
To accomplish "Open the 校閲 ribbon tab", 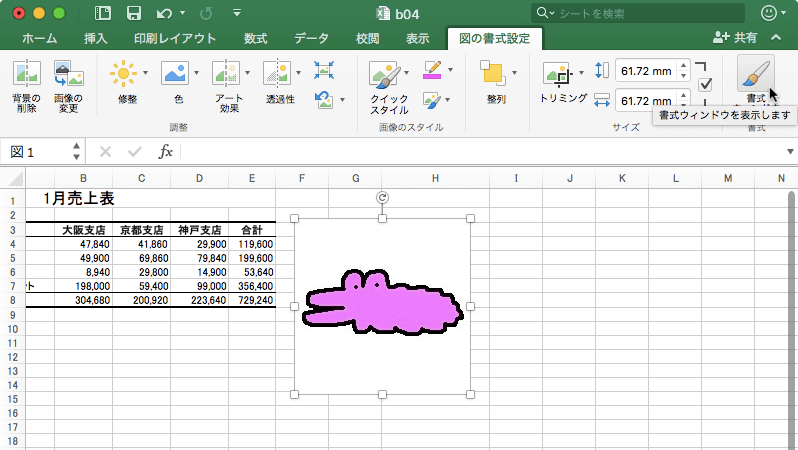I will (x=367, y=38).
